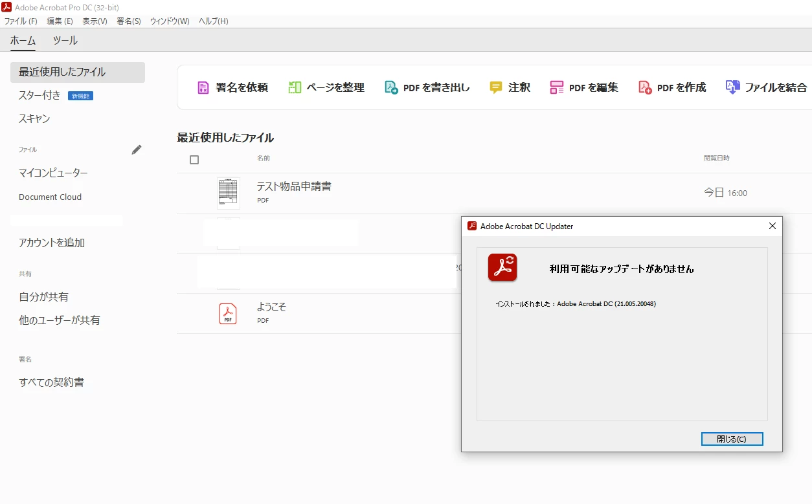Screen dimensions: 812x504
Task: Click the installed version text in dialog
Action: [576, 303]
